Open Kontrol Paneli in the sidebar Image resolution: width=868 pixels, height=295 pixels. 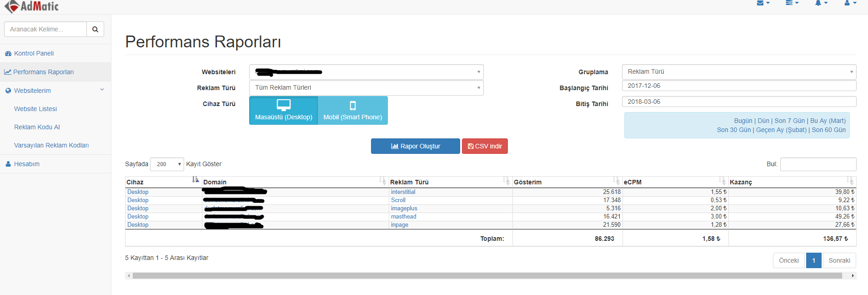click(x=34, y=53)
